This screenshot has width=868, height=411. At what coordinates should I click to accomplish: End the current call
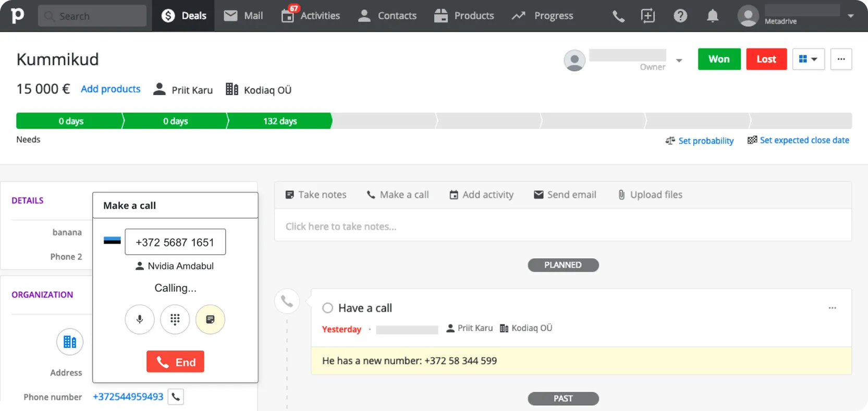[x=175, y=362]
